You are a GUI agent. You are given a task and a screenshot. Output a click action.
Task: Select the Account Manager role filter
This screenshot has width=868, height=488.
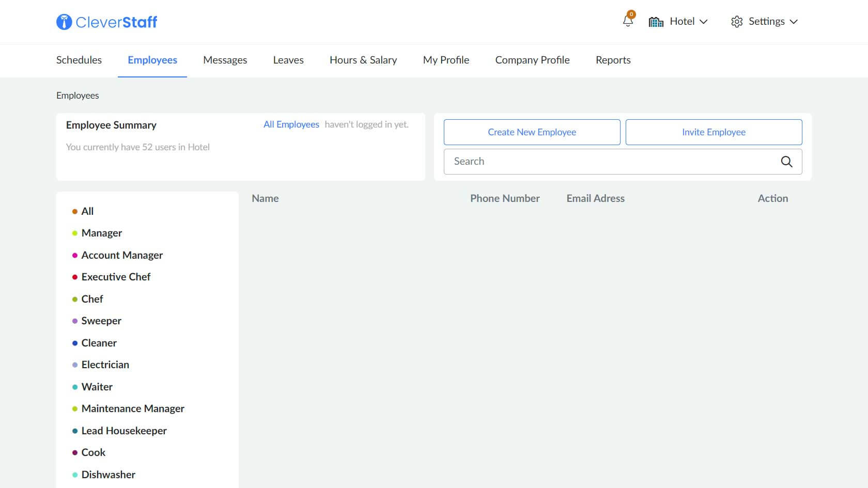[122, 255]
